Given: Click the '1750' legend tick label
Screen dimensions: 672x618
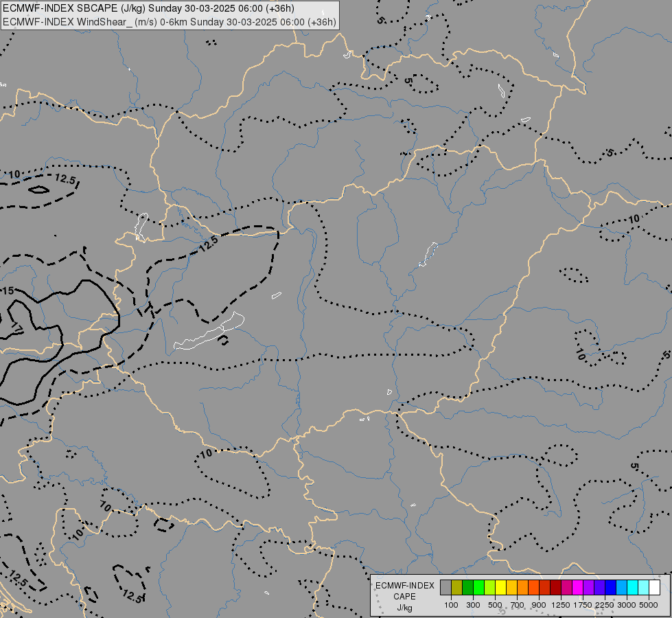Looking at the screenshot, I should click(x=583, y=605).
